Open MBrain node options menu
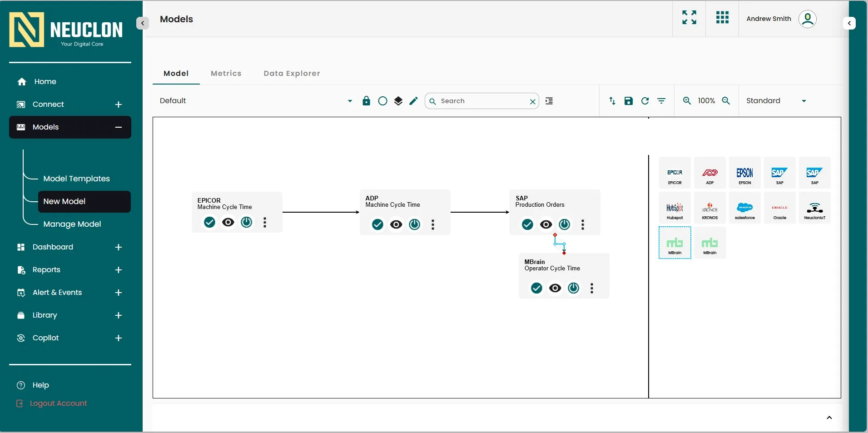This screenshot has width=868, height=433. (x=592, y=288)
